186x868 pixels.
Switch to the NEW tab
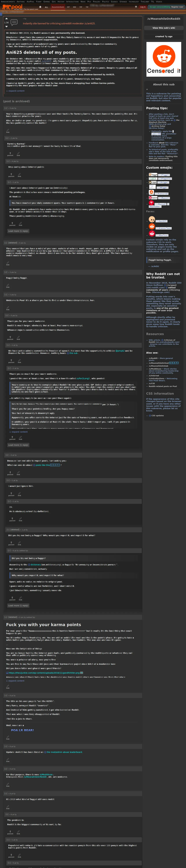tap(75, 7)
